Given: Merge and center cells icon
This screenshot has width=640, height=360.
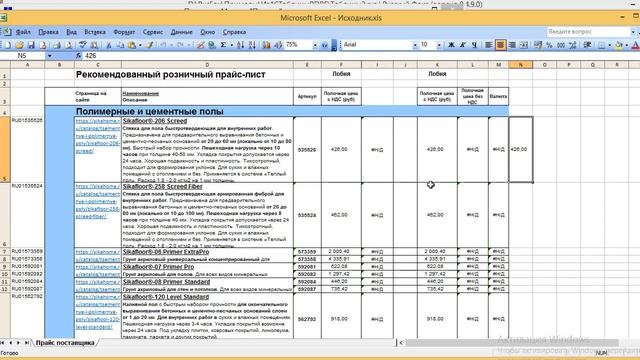Looking at the screenshot, I should [524, 45].
